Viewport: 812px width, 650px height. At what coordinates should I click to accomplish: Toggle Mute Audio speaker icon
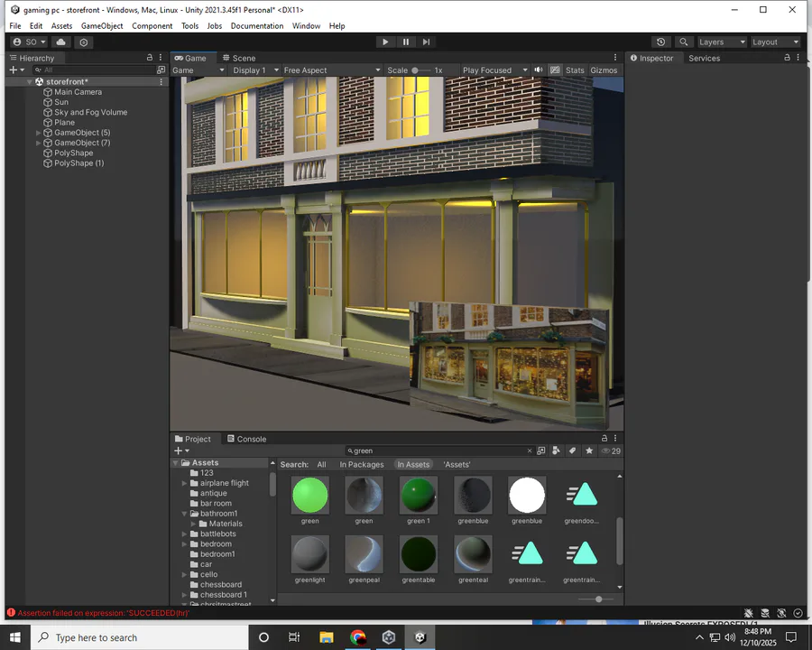(x=539, y=70)
